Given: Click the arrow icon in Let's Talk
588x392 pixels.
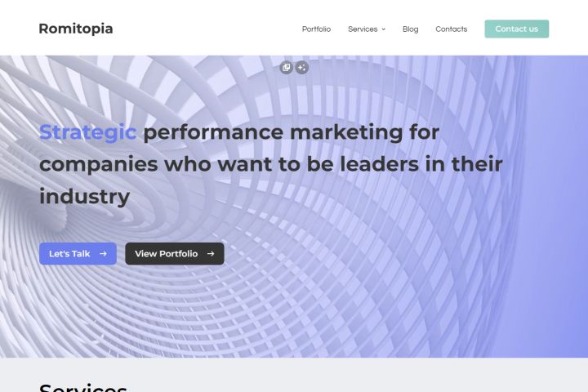Looking at the screenshot, I should (x=103, y=254).
